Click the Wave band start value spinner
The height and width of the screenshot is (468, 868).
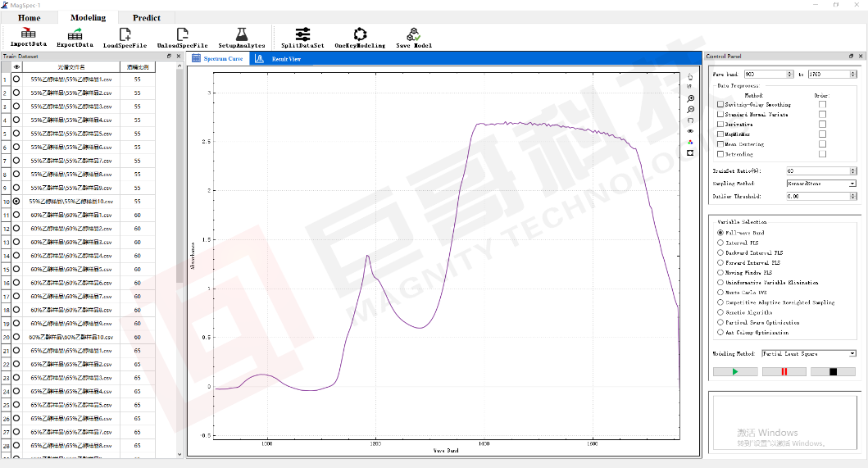tap(790, 74)
